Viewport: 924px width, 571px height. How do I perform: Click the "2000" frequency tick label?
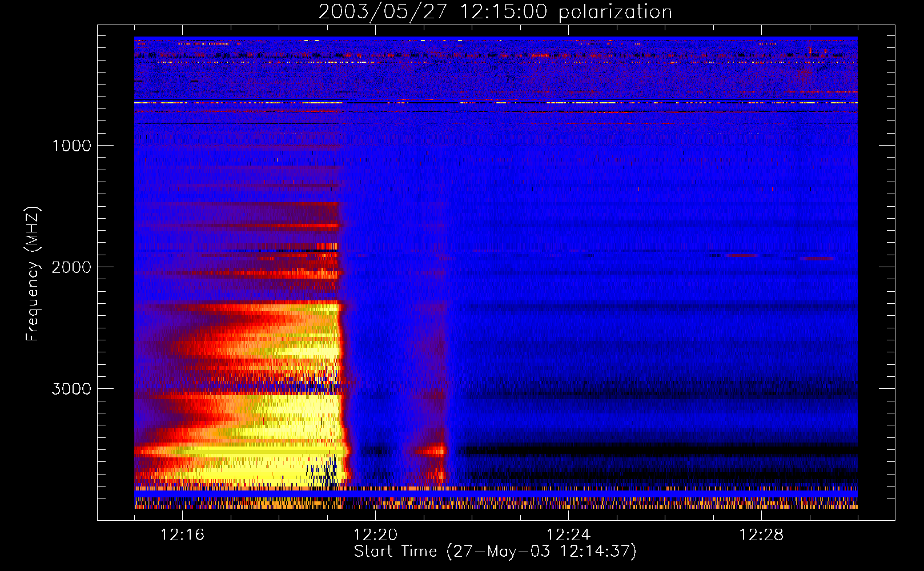click(x=71, y=267)
